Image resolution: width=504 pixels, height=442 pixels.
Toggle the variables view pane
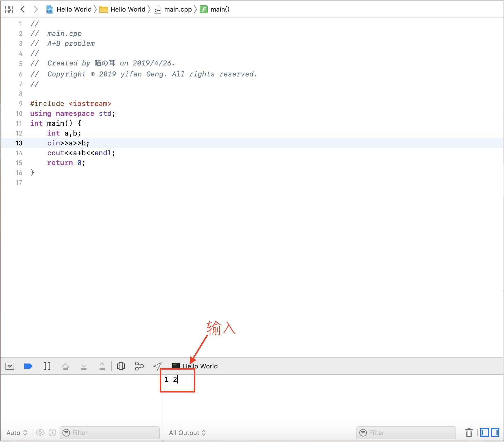pyautogui.click(x=485, y=432)
